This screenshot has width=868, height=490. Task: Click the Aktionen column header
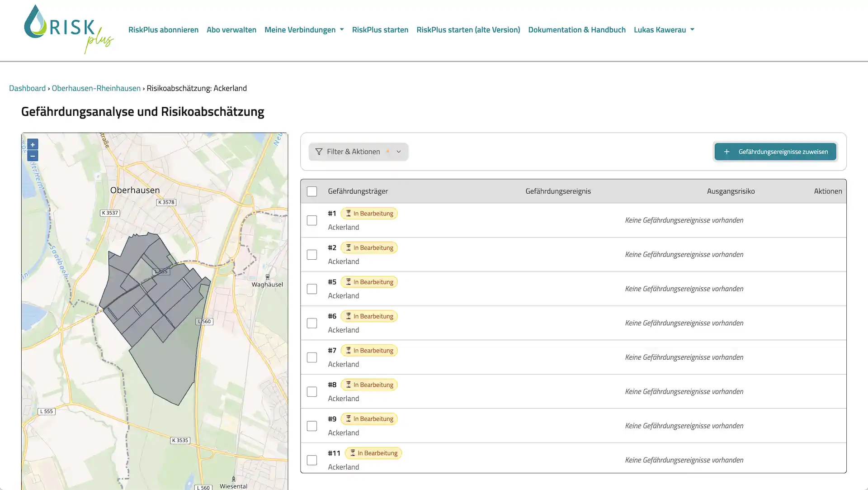click(828, 191)
